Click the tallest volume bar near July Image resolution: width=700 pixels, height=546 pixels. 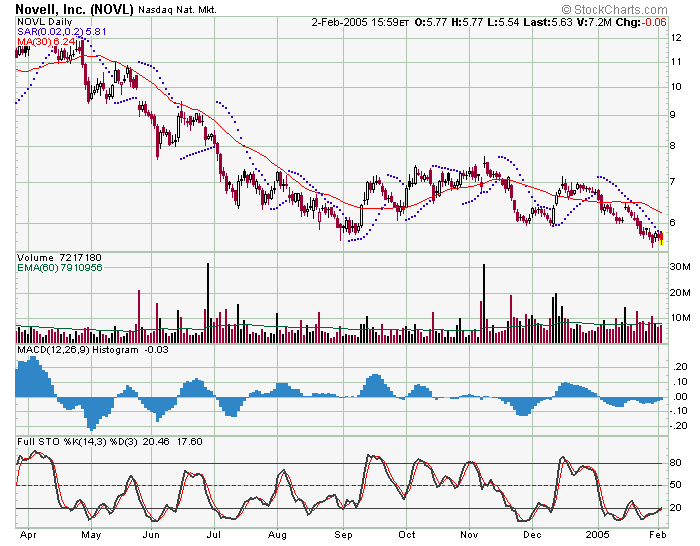click(x=208, y=303)
